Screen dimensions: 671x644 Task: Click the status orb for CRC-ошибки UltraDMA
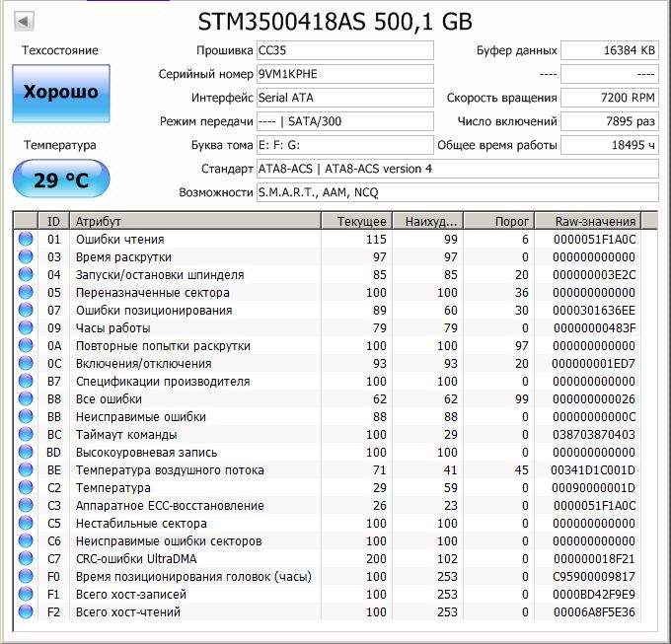pyautogui.click(x=26, y=559)
